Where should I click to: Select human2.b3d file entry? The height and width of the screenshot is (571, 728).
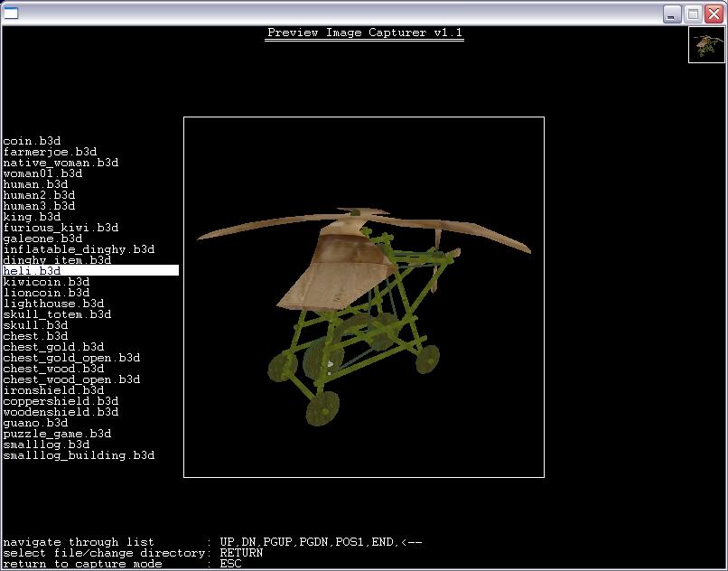coord(39,195)
